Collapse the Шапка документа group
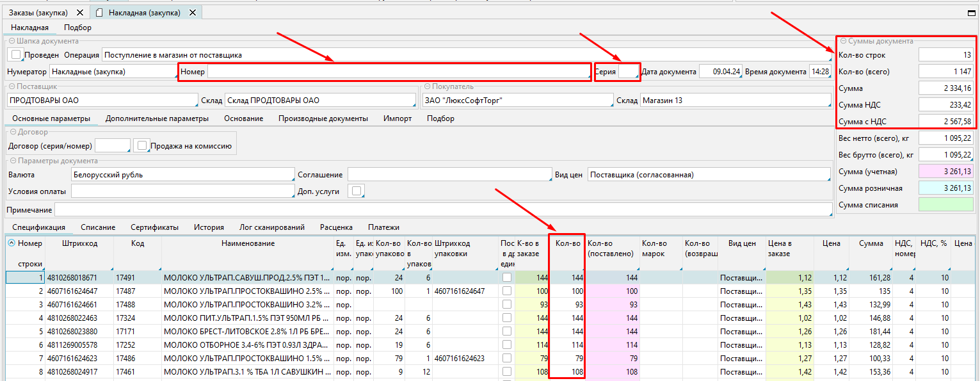980x381 pixels. click(12, 41)
